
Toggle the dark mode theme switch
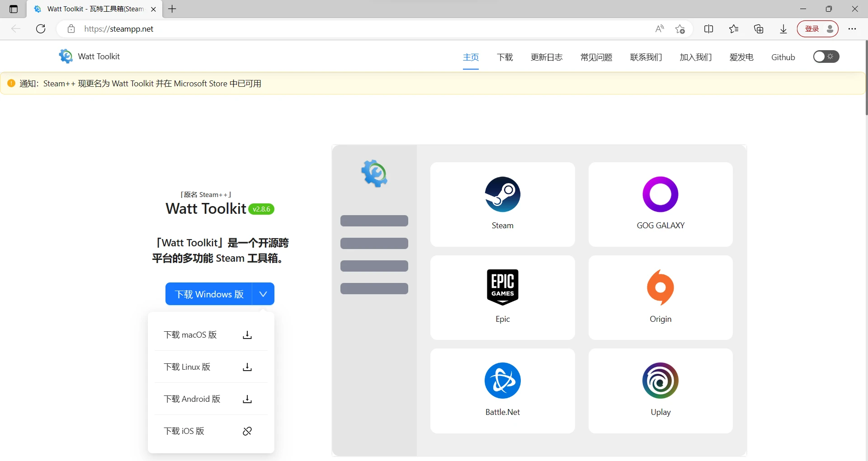(x=826, y=56)
